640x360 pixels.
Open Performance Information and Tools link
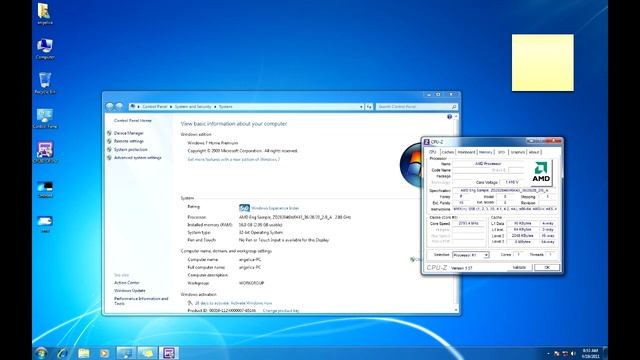pyautogui.click(x=141, y=301)
